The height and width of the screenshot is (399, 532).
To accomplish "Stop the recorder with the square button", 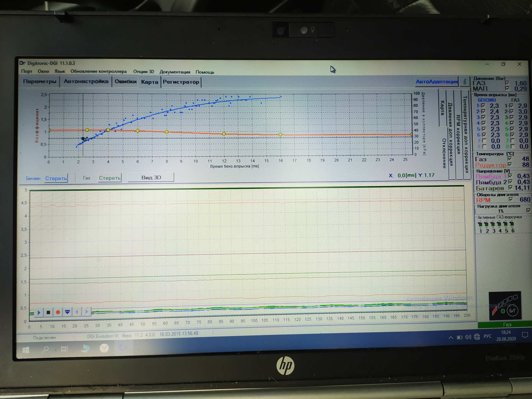I will point(48,313).
